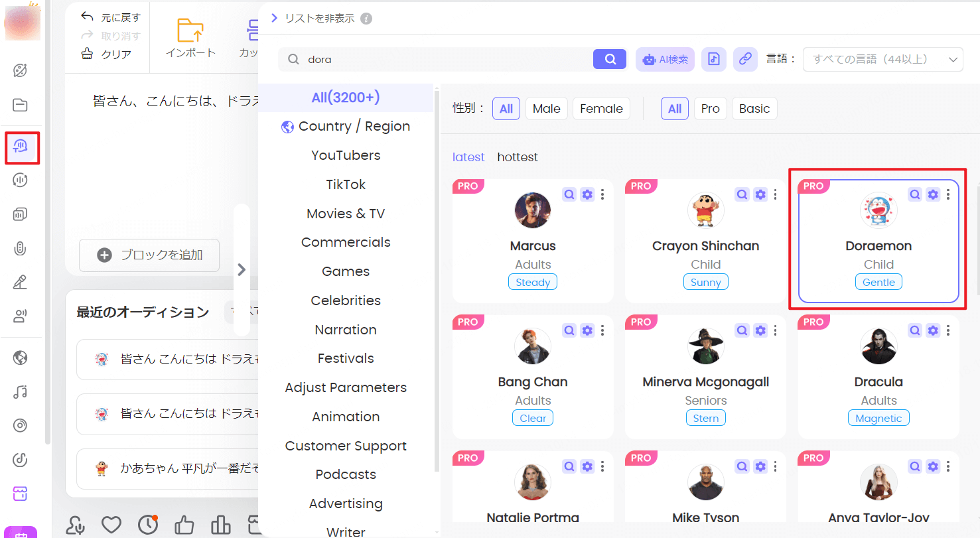Collapse list via リストを非表示 chevron
Viewport: 980px width, 538px height.
coord(274,18)
